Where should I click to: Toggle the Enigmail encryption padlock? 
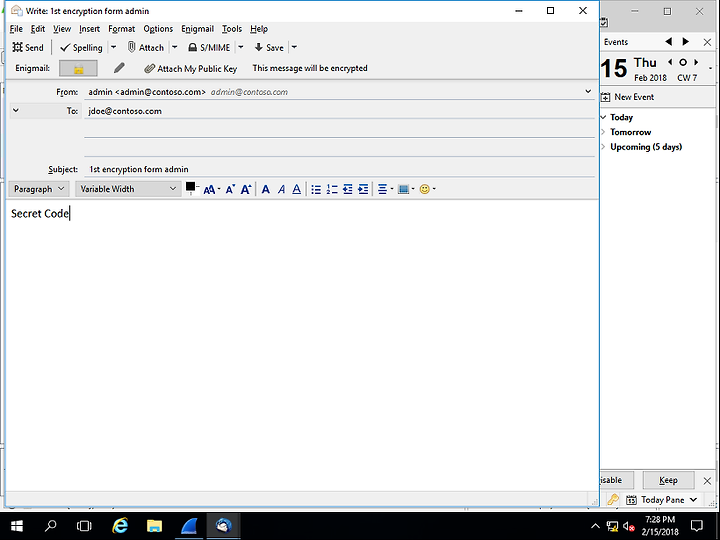[79, 68]
